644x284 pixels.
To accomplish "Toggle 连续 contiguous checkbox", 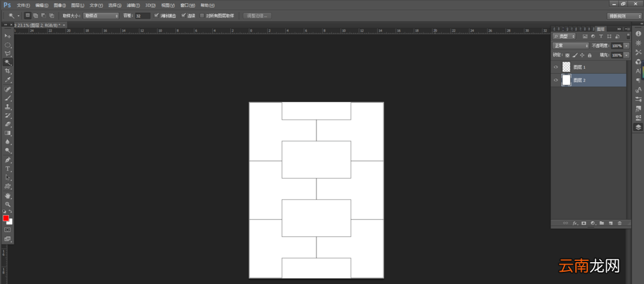I will pyautogui.click(x=183, y=15).
